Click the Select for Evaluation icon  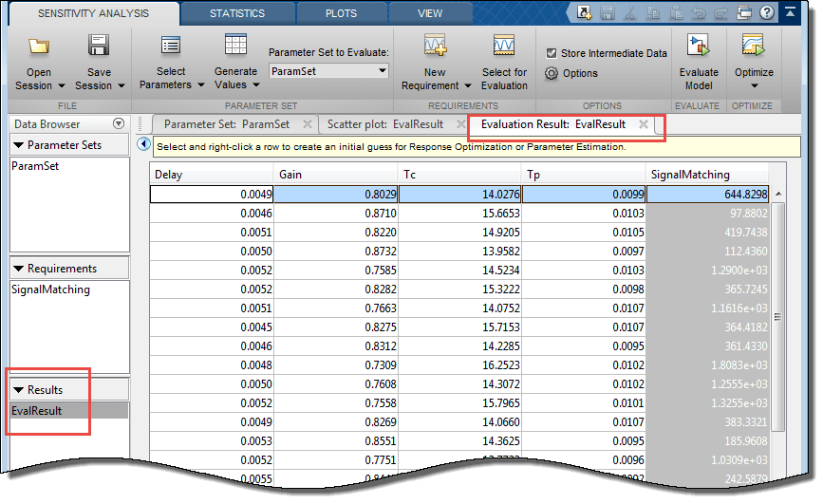tap(504, 46)
